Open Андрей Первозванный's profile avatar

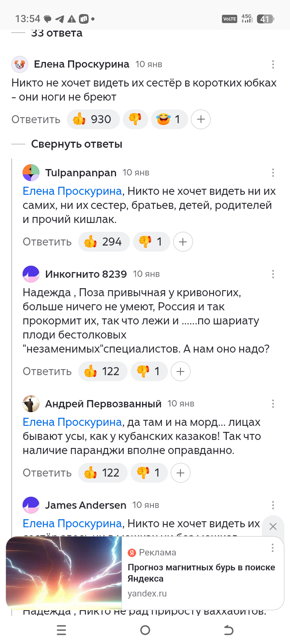pyautogui.click(x=31, y=404)
